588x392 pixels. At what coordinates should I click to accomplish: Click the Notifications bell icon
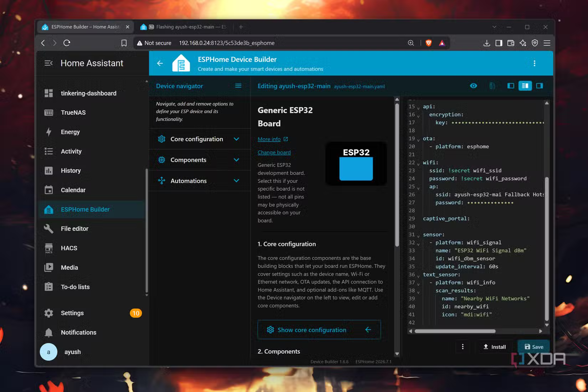point(48,332)
